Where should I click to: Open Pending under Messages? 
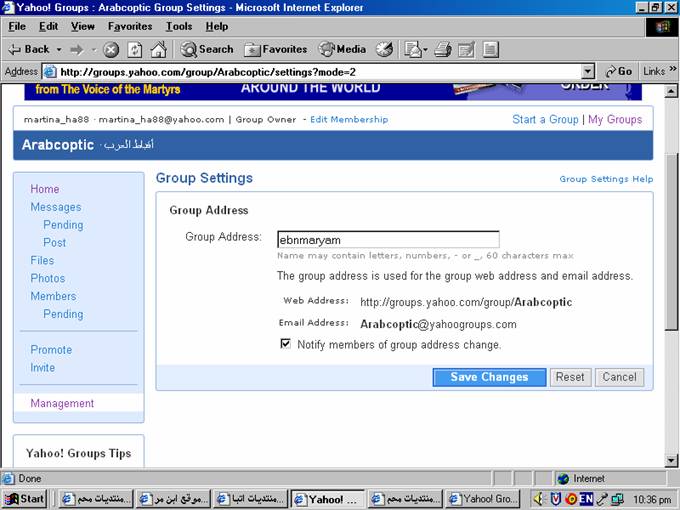coord(63,225)
